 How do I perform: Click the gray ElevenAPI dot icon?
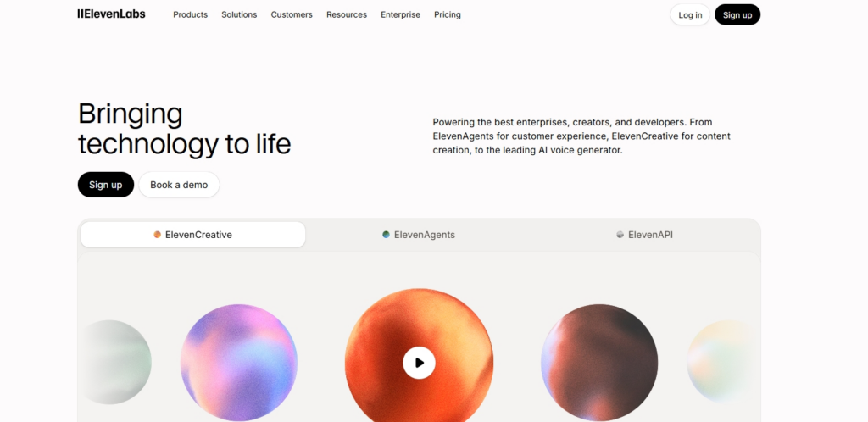(620, 235)
